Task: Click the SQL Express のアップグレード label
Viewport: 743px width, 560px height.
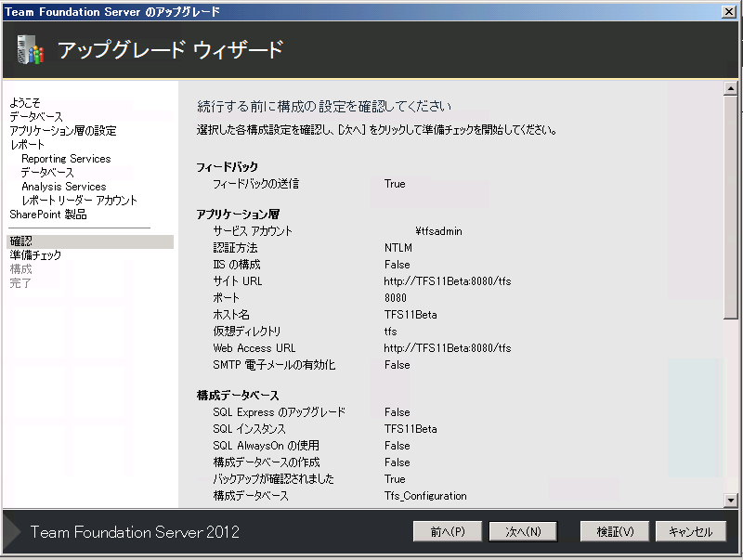Action: [280, 412]
